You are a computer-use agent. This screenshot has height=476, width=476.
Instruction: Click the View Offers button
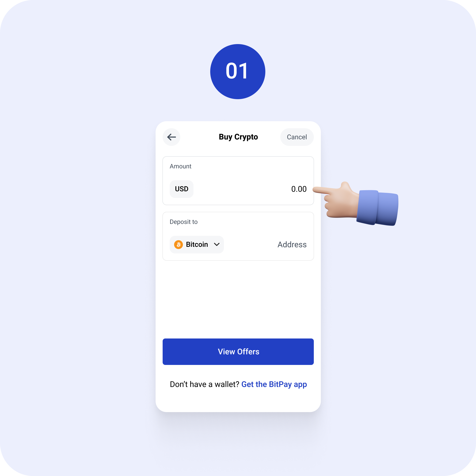tap(238, 351)
